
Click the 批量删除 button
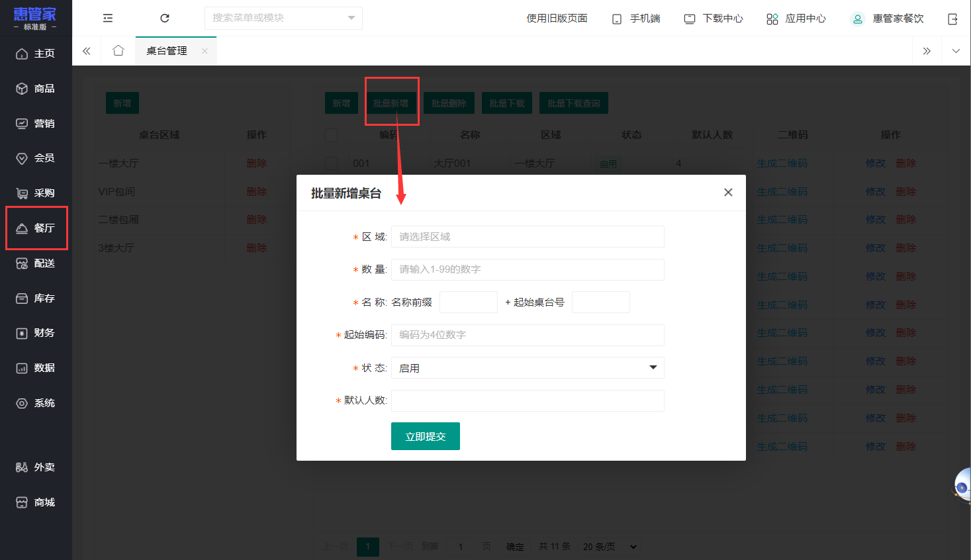point(449,103)
